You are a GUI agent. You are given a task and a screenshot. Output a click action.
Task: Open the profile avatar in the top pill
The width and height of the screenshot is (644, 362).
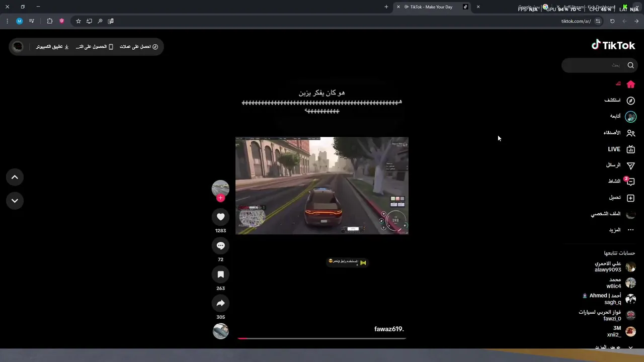tap(18, 47)
